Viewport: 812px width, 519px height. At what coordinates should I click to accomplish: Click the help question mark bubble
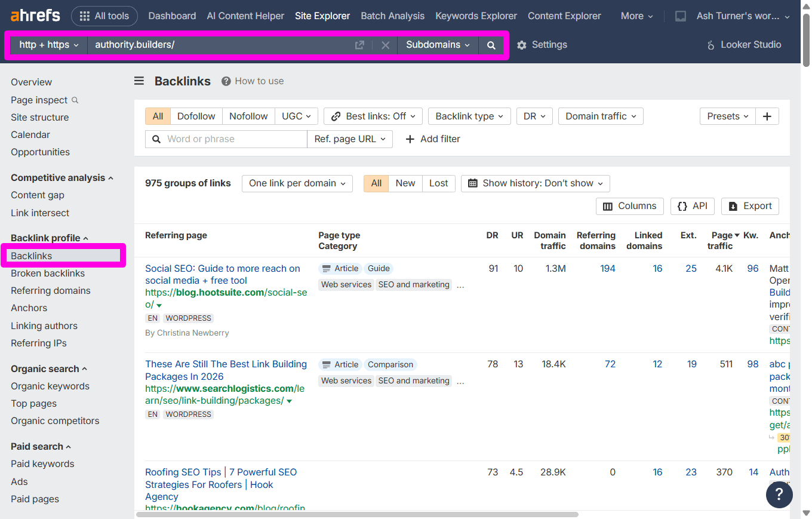(779, 495)
